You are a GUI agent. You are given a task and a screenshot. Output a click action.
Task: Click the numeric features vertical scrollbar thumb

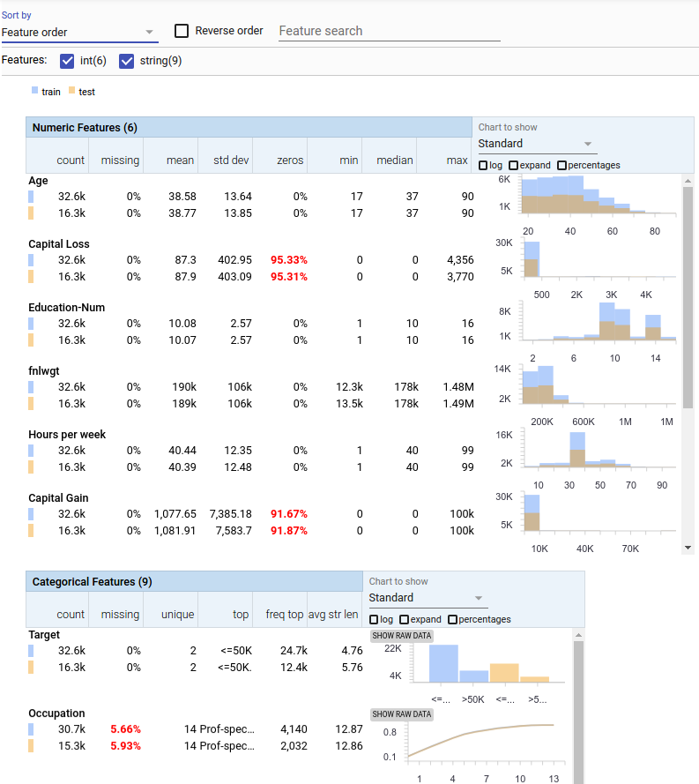tap(688, 297)
